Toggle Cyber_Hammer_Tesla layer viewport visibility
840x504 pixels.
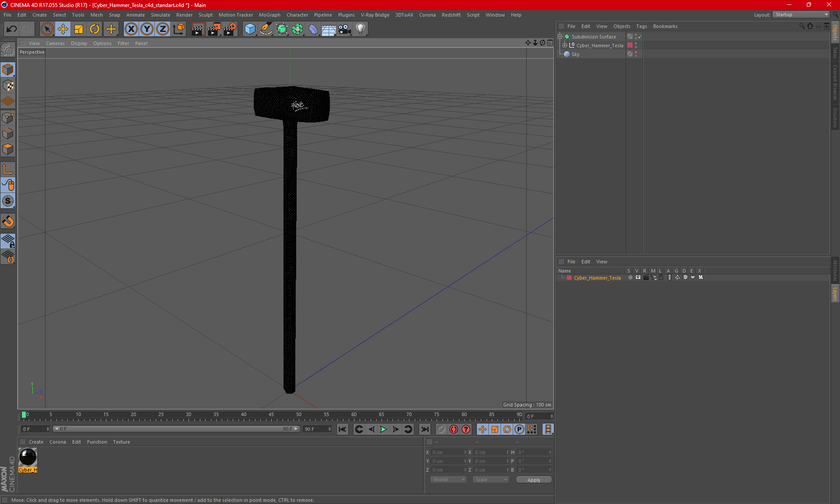[x=638, y=277]
